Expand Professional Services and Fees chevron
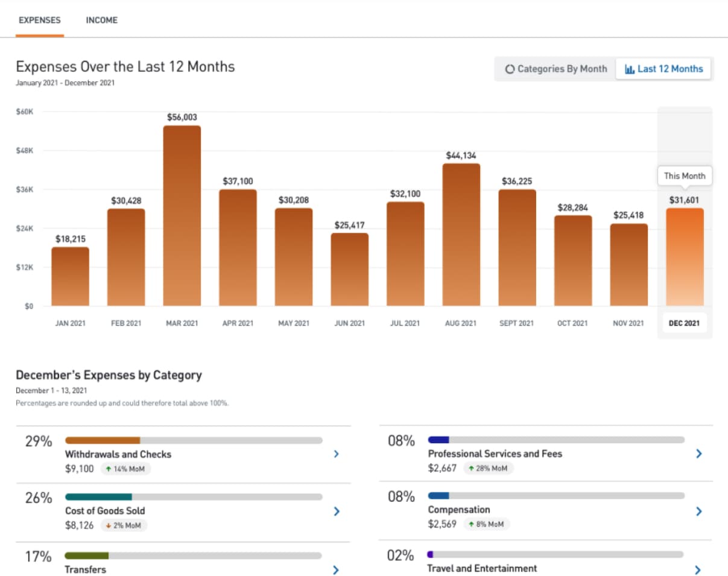Screen dimensions: 728x576 [x=699, y=454]
